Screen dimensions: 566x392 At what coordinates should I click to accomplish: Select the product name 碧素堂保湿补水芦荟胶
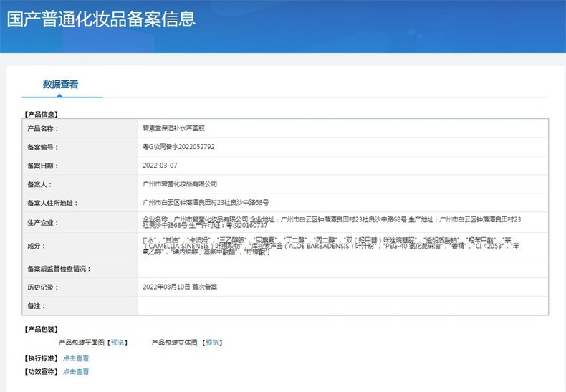(x=173, y=128)
